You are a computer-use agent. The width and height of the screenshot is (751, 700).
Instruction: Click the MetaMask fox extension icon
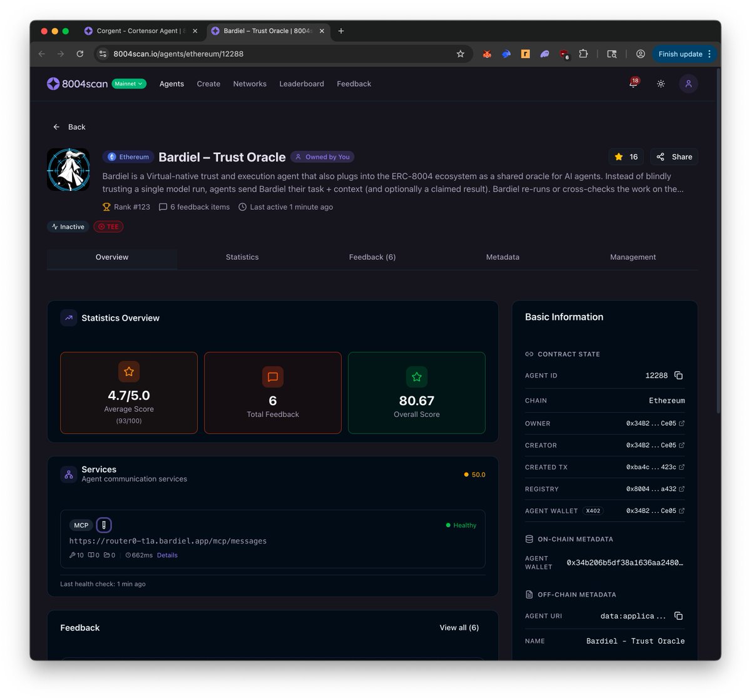(487, 54)
